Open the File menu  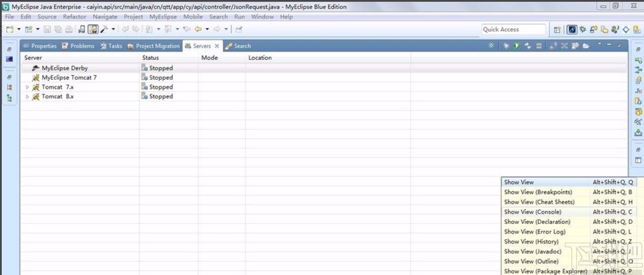point(9,17)
